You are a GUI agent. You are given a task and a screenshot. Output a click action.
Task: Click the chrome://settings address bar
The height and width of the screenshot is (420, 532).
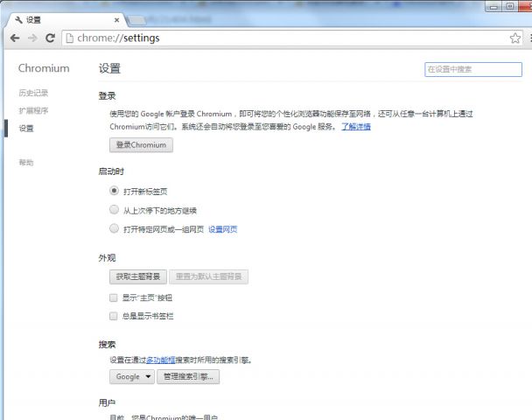tap(291, 38)
